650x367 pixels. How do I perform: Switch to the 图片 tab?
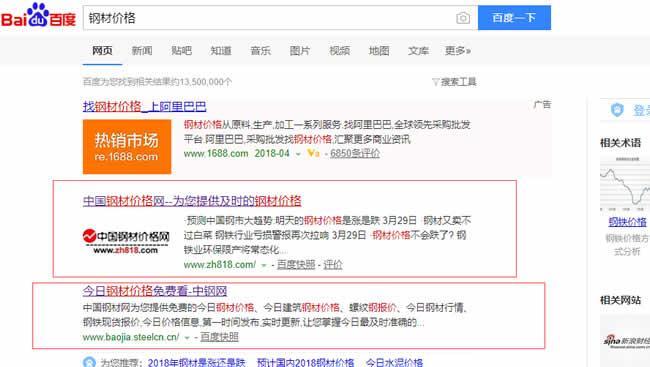(300, 51)
